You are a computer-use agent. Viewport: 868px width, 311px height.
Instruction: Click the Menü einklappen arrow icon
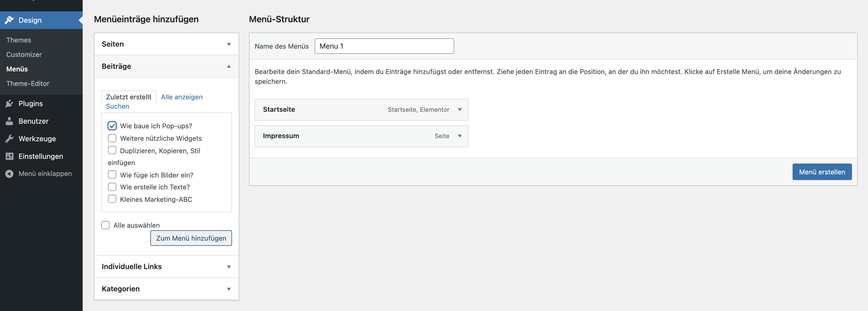click(x=10, y=174)
